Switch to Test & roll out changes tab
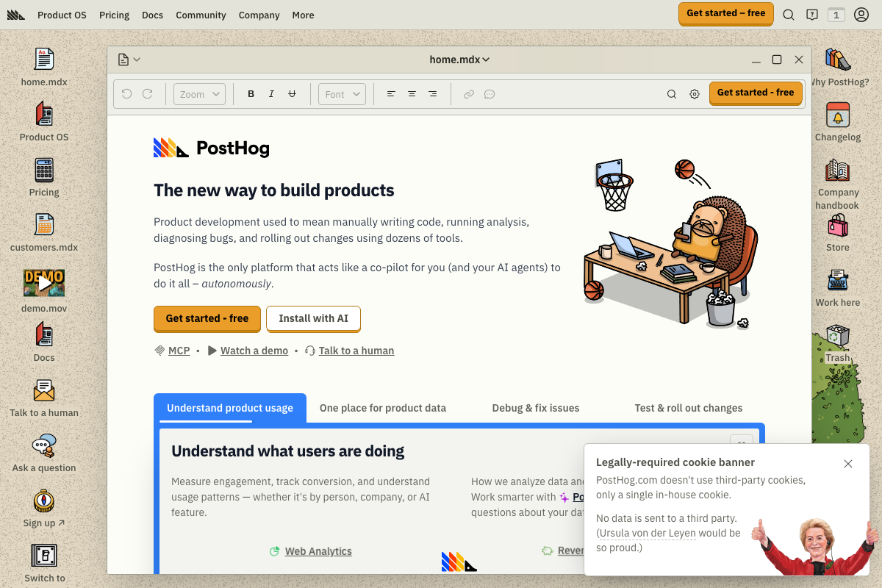 [x=689, y=408]
